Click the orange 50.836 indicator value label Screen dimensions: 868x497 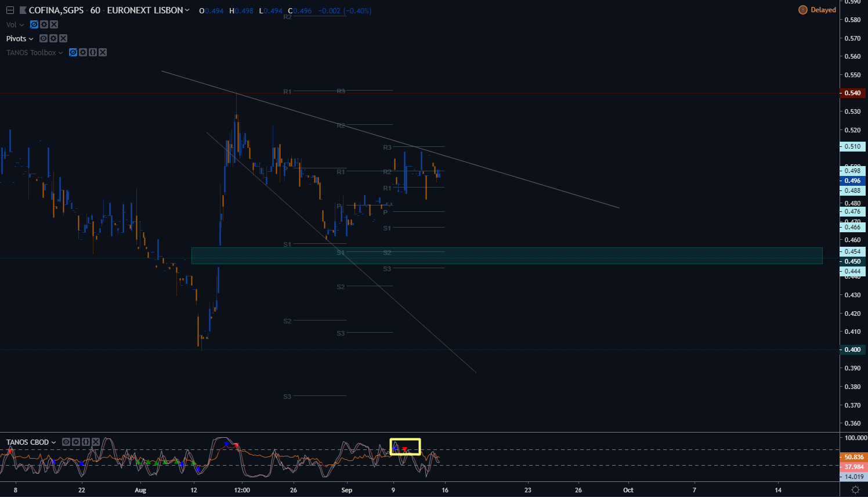point(853,457)
